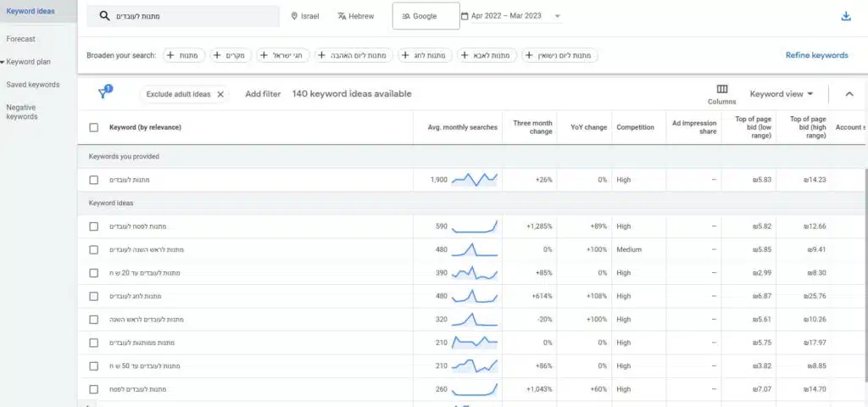Image resolution: width=868 pixels, height=407 pixels.
Task: Open Saved keywords in sidebar
Action: click(33, 85)
